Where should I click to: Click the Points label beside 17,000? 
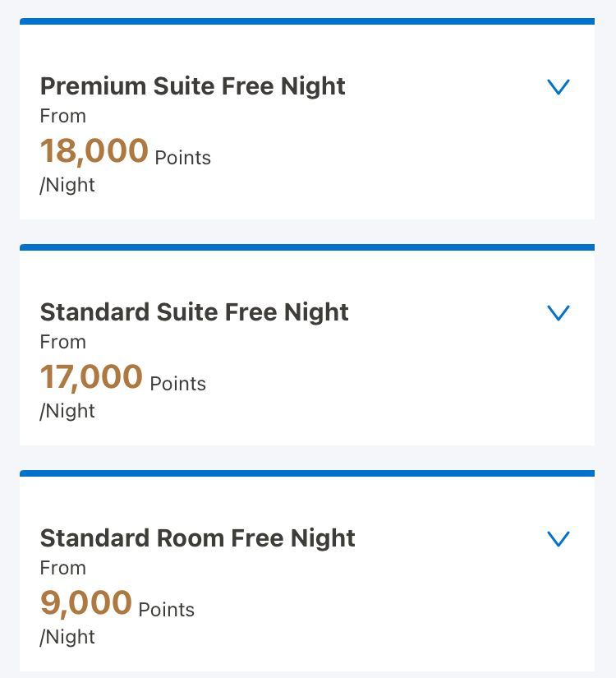click(177, 384)
